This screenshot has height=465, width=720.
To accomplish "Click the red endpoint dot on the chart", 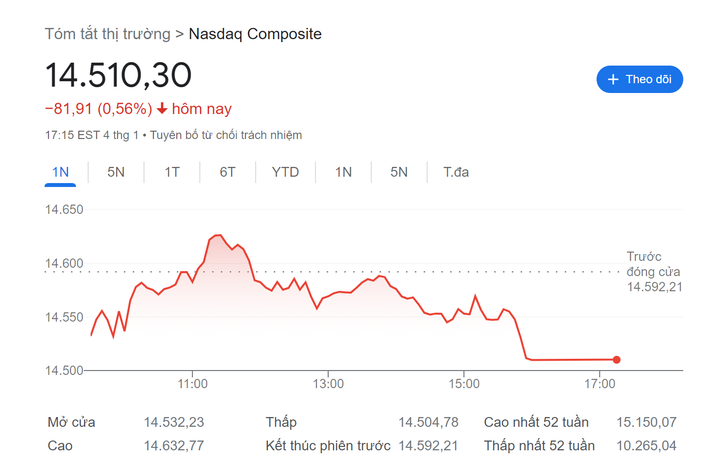I will pos(616,360).
